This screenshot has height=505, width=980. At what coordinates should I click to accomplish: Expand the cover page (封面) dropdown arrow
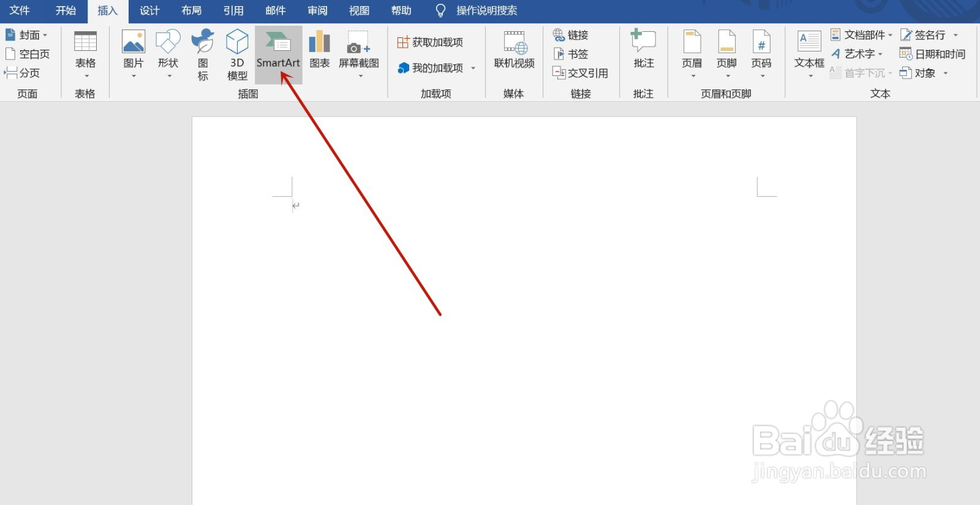[x=45, y=36]
